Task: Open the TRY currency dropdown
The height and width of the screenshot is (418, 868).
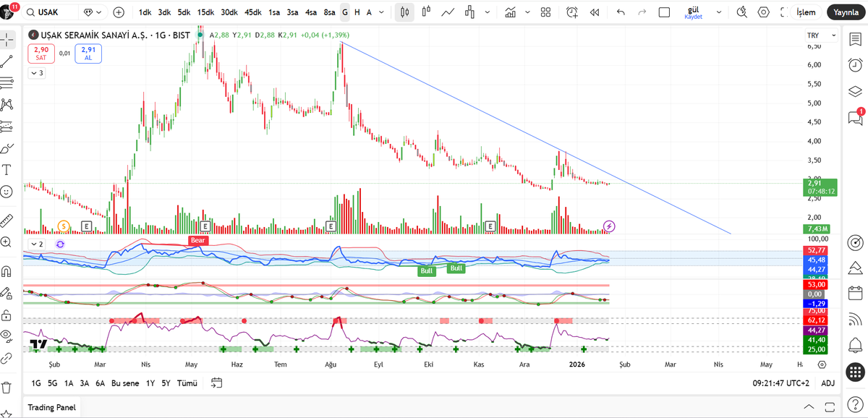Action: click(821, 35)
